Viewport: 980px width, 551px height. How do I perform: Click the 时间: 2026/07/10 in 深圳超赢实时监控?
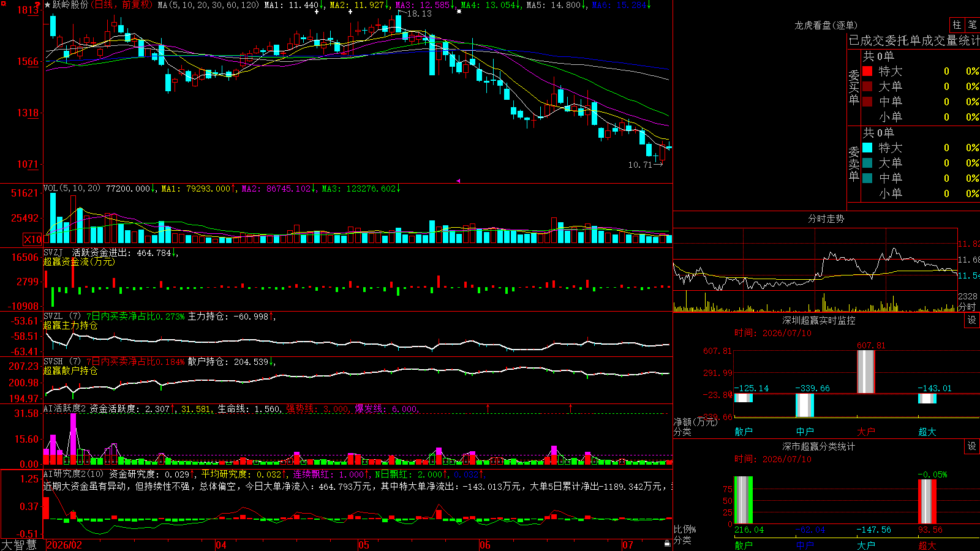pyautogui.click(x=772, y=333)
